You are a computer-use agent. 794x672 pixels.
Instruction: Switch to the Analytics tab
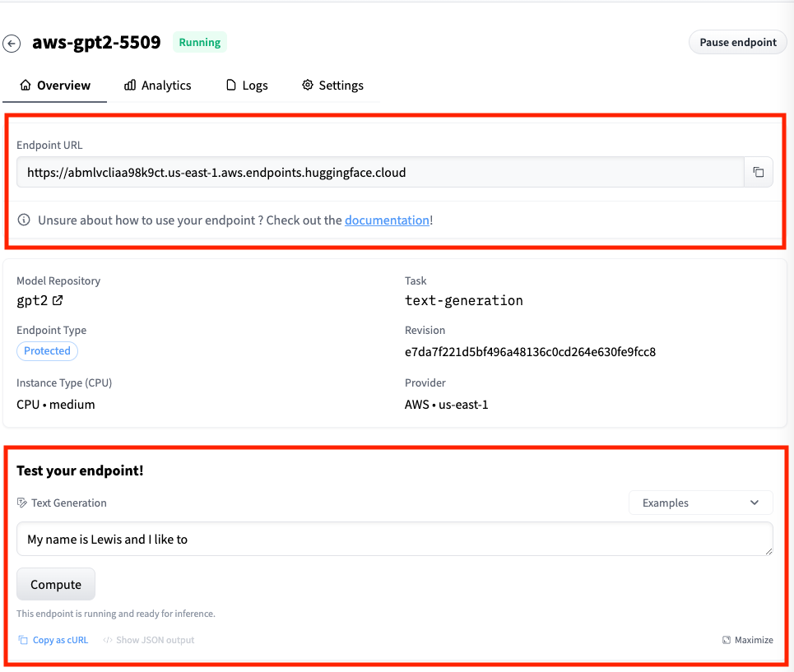pyautogui.click(x=157, y=86)
